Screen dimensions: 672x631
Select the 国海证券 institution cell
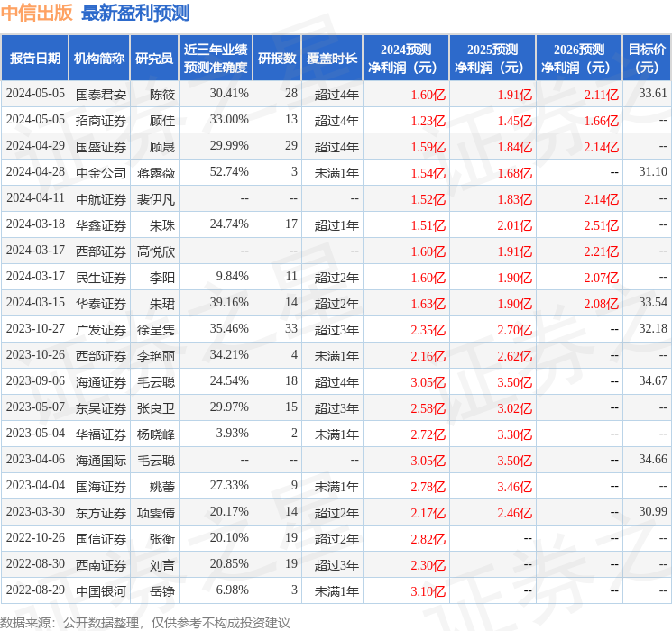(x=101, y=486)
